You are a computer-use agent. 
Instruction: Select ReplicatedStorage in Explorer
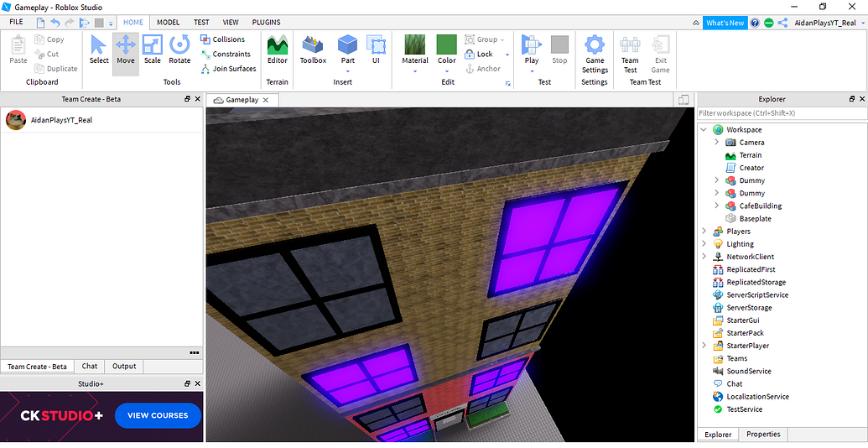pyautogui.click(x=756, y=283)
